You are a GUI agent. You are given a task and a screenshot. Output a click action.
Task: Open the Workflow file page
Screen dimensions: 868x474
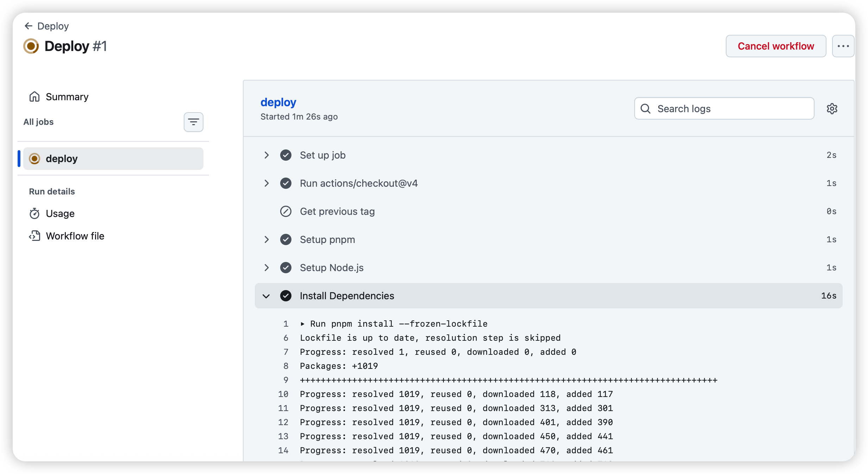click(75, 236)
